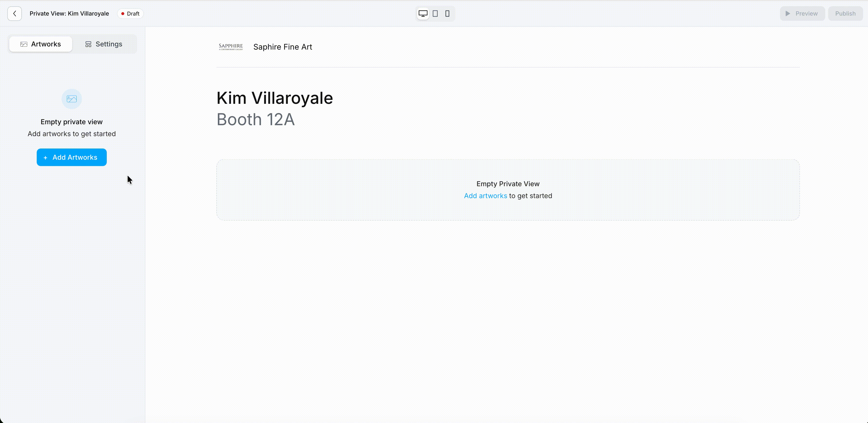Click the Add Artworks button label
The image size is (868, 423).
tap(75, 157)
